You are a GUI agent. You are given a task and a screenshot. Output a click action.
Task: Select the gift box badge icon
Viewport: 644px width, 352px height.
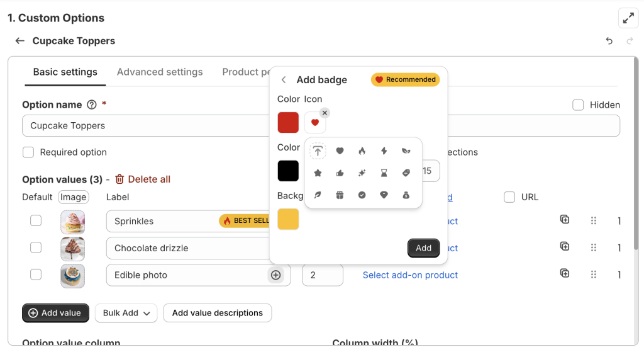click(340, 195)
